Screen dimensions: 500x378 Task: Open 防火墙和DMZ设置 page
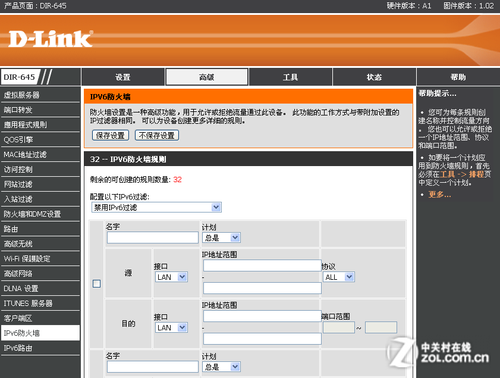40,214
